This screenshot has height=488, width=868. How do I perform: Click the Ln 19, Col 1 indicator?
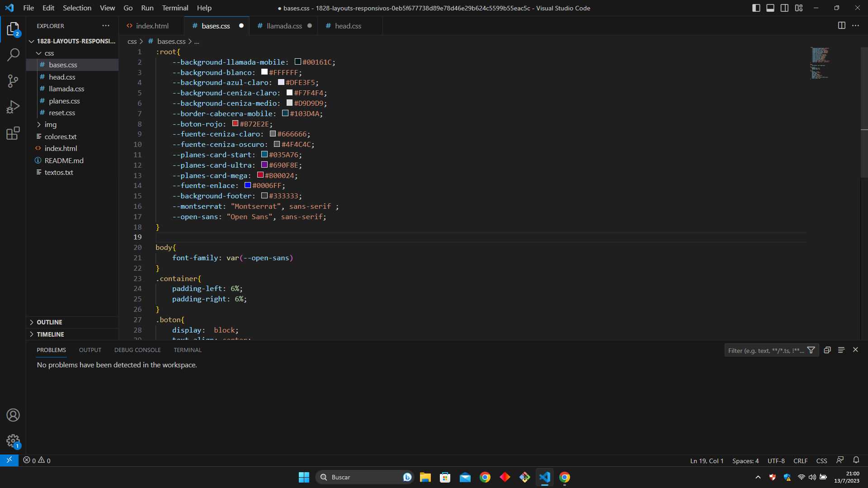click(x=707, y=460)
